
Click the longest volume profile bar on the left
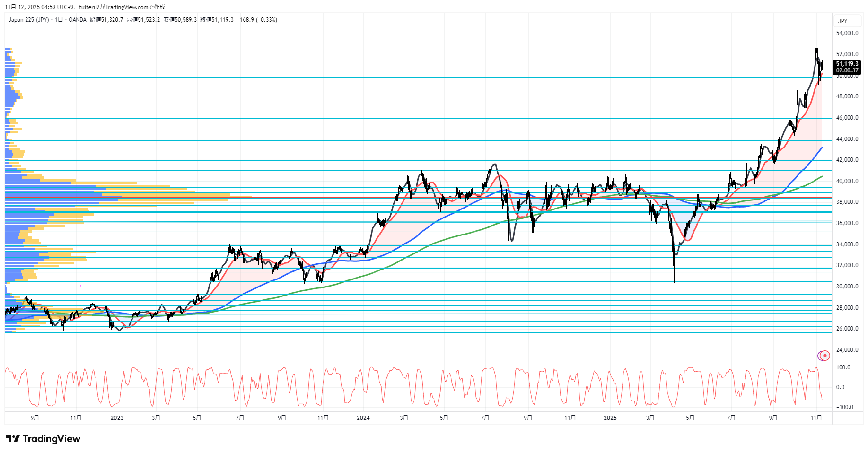point(128,197)
